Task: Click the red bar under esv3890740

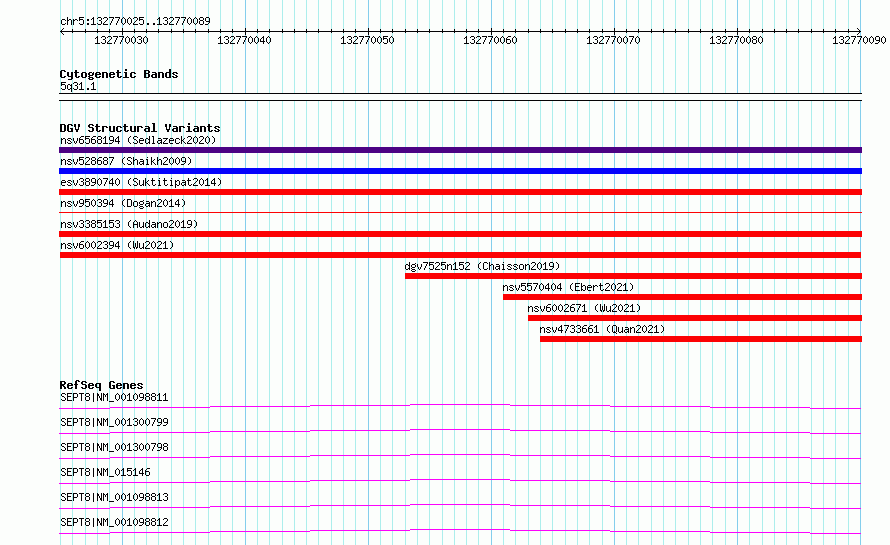Action: pyautogui.click(x=460, y=192)
